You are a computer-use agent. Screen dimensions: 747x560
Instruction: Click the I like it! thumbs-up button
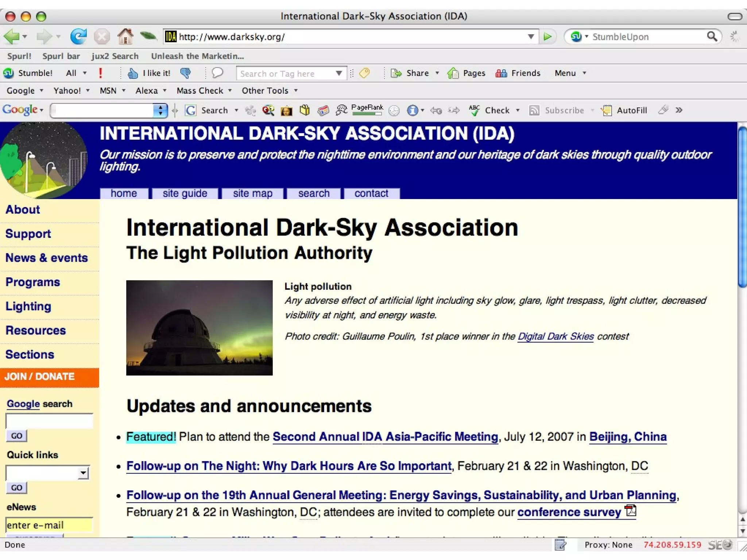coord(149,73)
